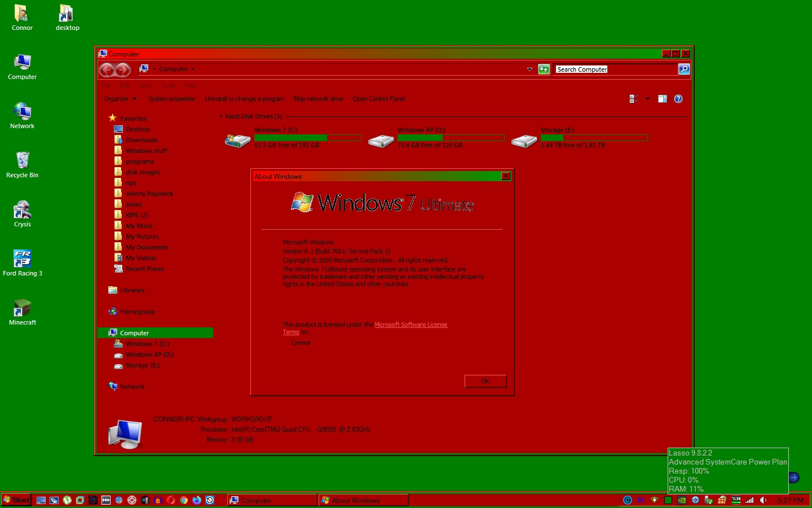
Task: Open the view options dropdown arrow
Action: click(647, 99)
